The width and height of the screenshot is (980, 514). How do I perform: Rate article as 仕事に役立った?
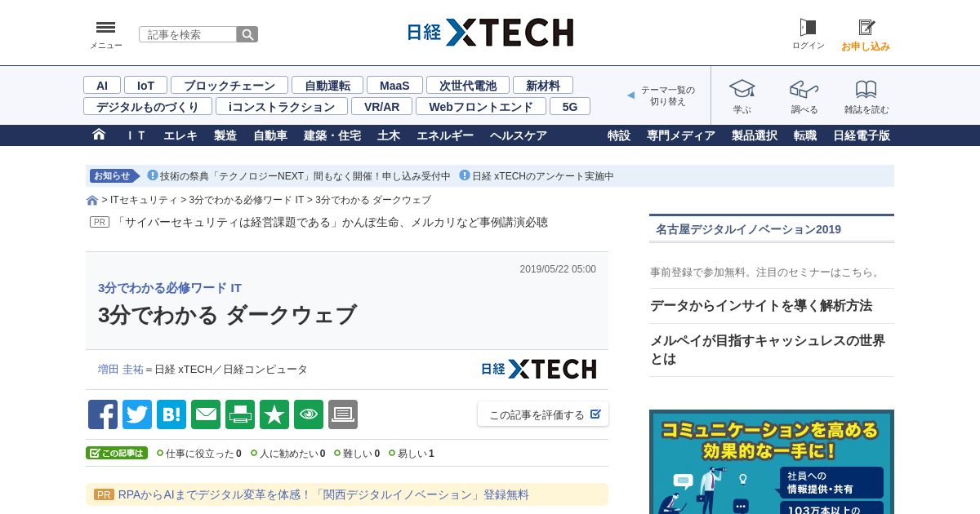(x=199, y=453)
